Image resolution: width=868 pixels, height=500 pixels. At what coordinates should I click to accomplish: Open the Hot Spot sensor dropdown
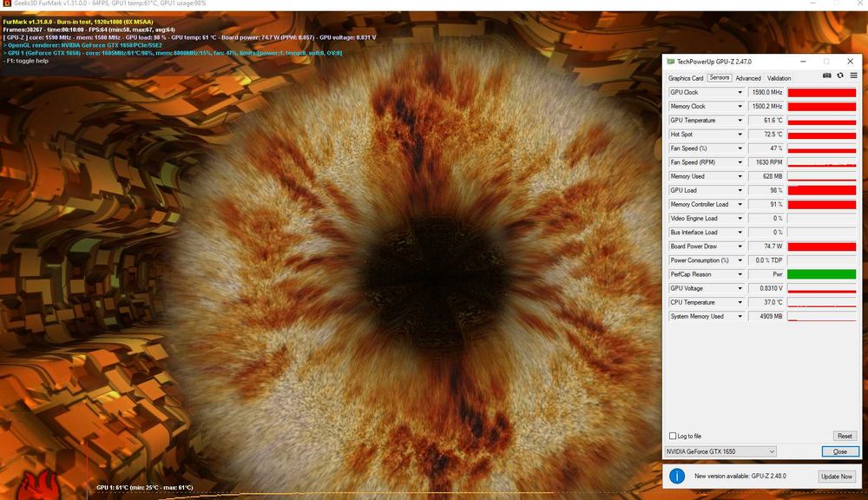tap(740, 135)
